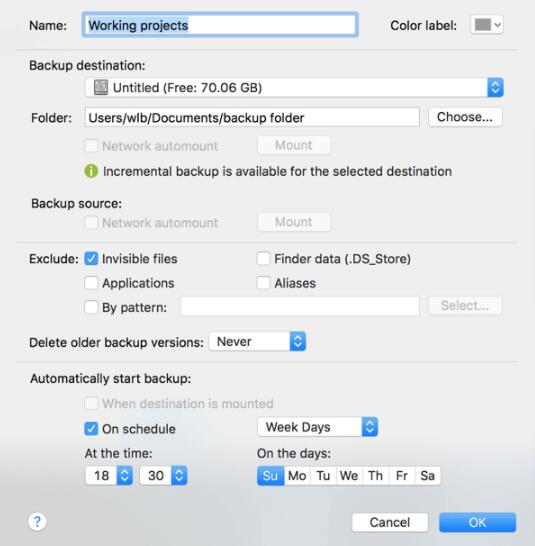Select Sa day button
The height and width of the screenshot is (546, 535).
tap(428, 476)
